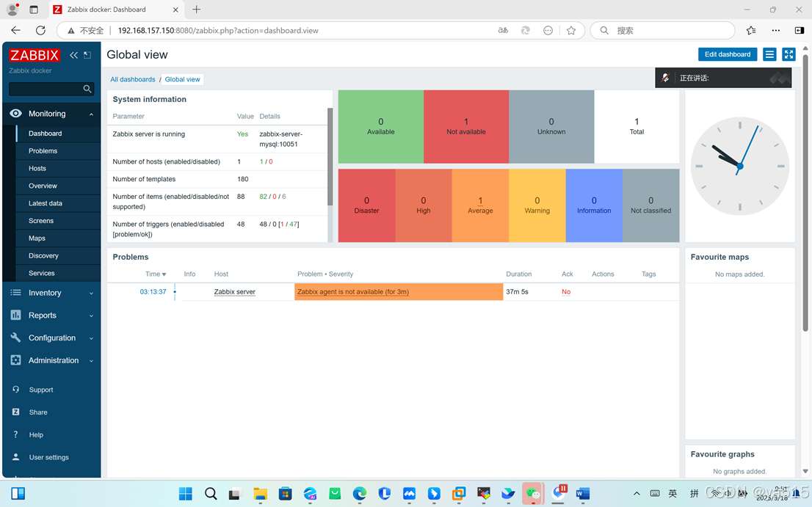Select Problems in the Monitoring menu
Image resolution: width=812 pixels, height=507 pixels.
click(x=44, y=150)
